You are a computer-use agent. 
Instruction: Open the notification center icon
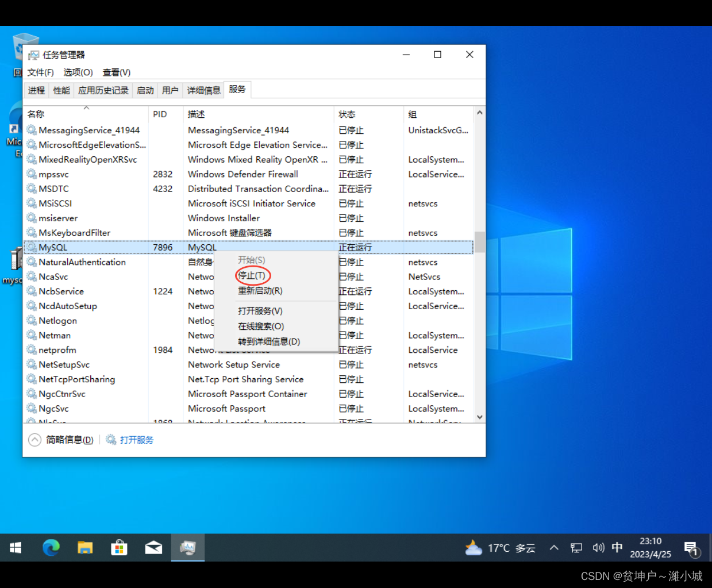[691, 549]
